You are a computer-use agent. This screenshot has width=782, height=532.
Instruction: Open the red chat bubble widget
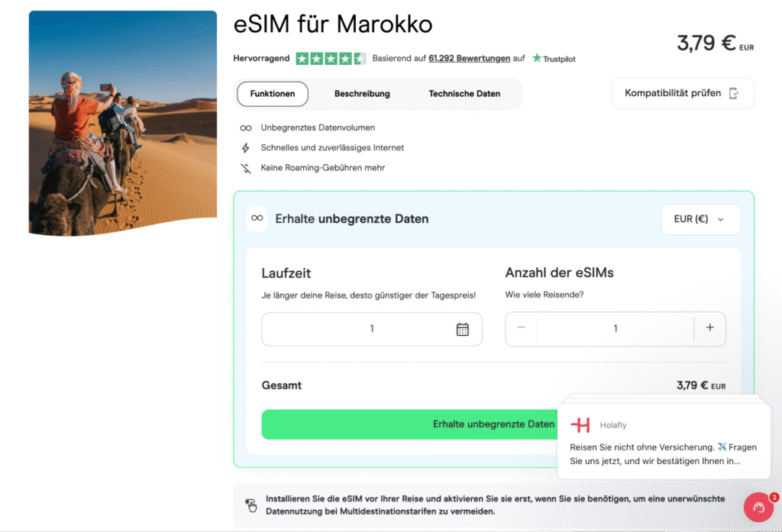click(x=758, y=507)
